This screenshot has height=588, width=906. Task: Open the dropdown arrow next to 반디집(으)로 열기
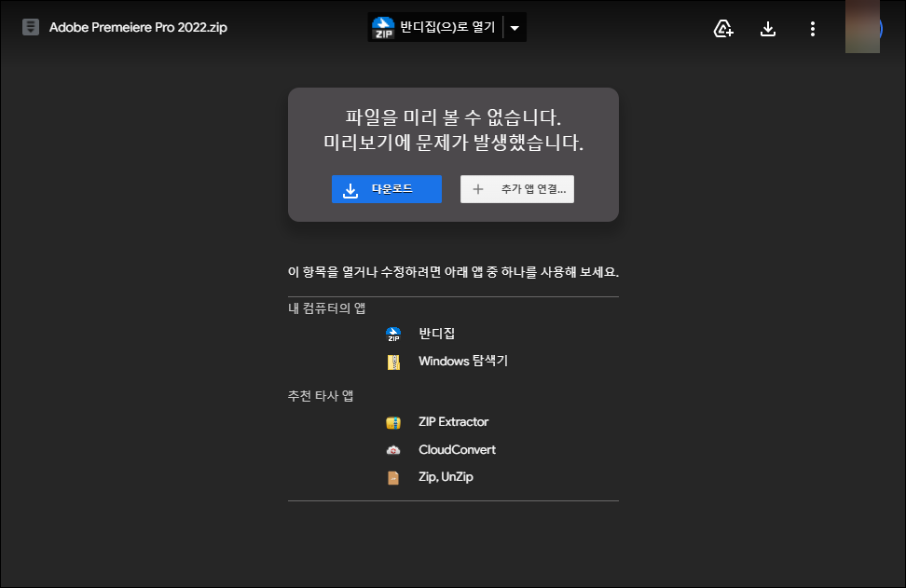[x=515, y=27]
